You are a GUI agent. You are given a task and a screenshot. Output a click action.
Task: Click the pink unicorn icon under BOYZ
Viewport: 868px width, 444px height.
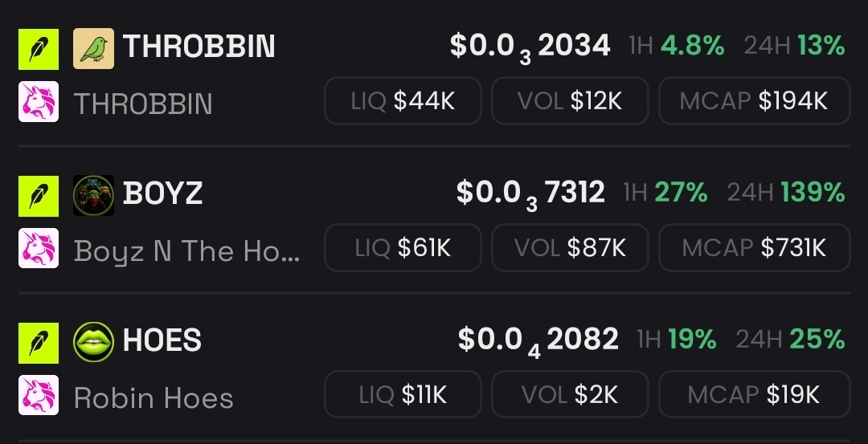point(39,248)
